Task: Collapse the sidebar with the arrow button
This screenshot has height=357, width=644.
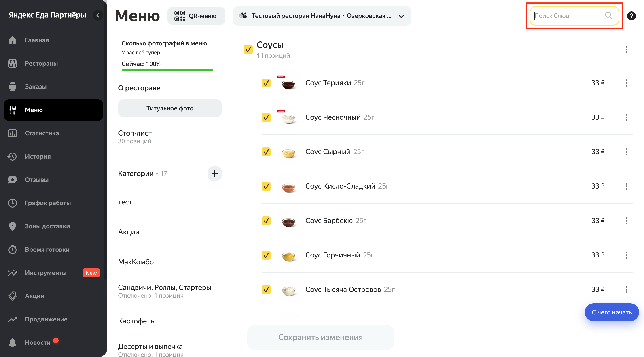Action: (x=98, y=15)
